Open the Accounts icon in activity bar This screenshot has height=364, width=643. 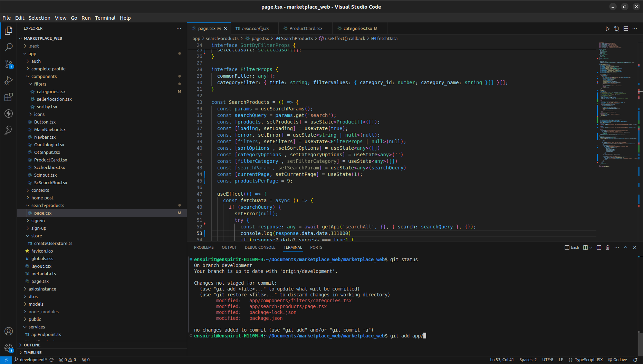click(x=9, y=331)
